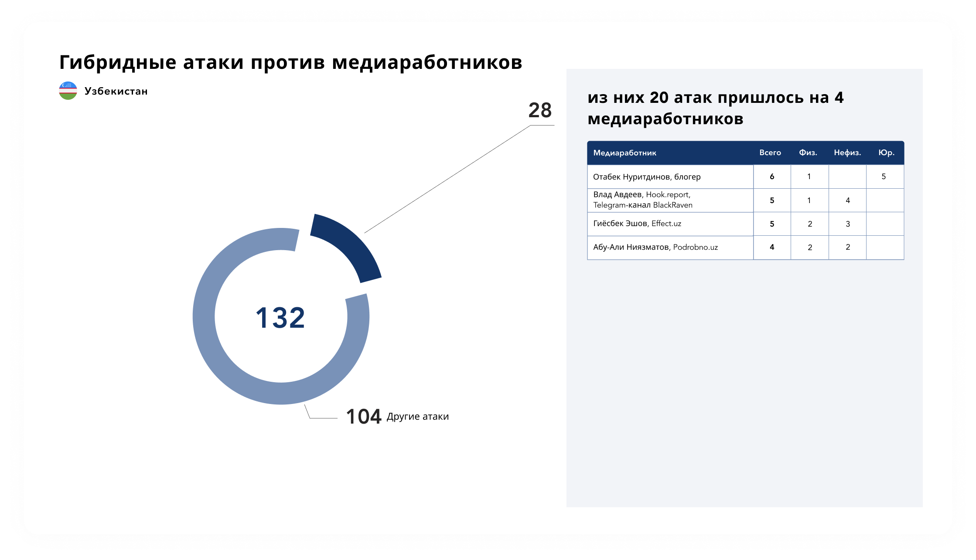Image resolution: width=976 pixels, height=560 pixels.
Task: Click total 5 in Гиёсбек Эшов row
Action: point(772,224)
